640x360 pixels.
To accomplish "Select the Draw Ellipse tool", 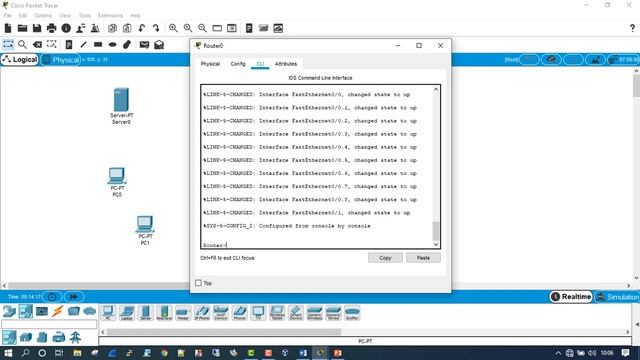I will tap(113, 44).
